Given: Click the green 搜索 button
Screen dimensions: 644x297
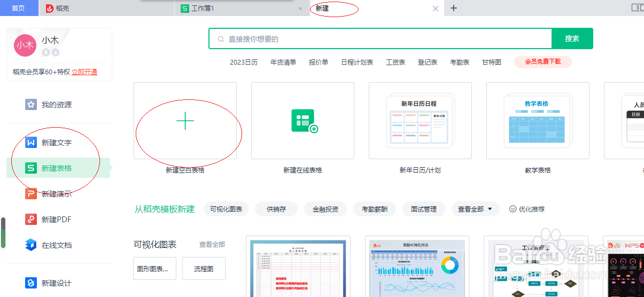Looking at the screenshot, I should click(572, 38).
